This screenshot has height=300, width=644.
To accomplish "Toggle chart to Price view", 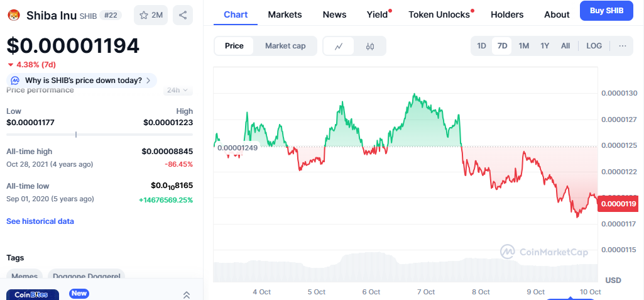I will pyautogui.click(x=234, y=46).
